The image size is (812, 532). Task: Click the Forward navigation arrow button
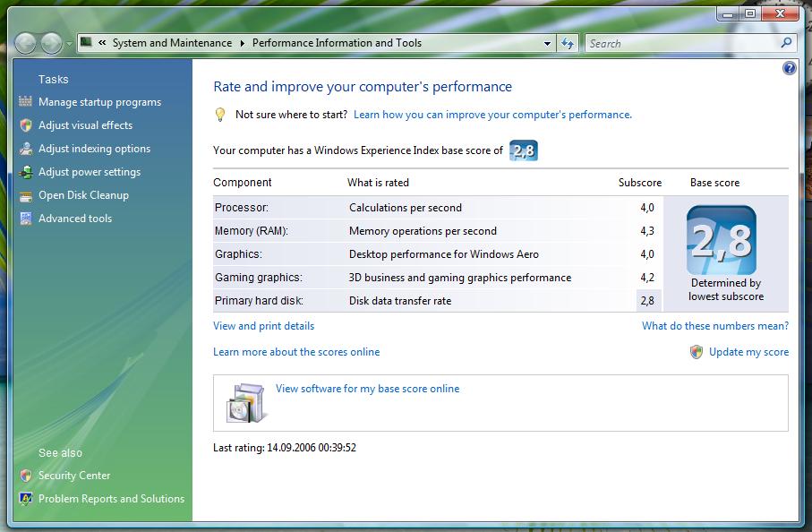tap(51, 44)
